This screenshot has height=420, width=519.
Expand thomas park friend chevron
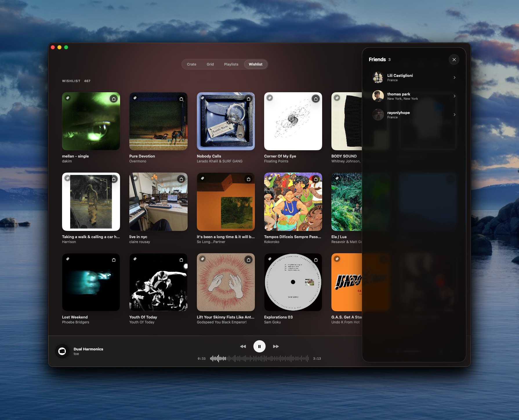coord(454,96)
